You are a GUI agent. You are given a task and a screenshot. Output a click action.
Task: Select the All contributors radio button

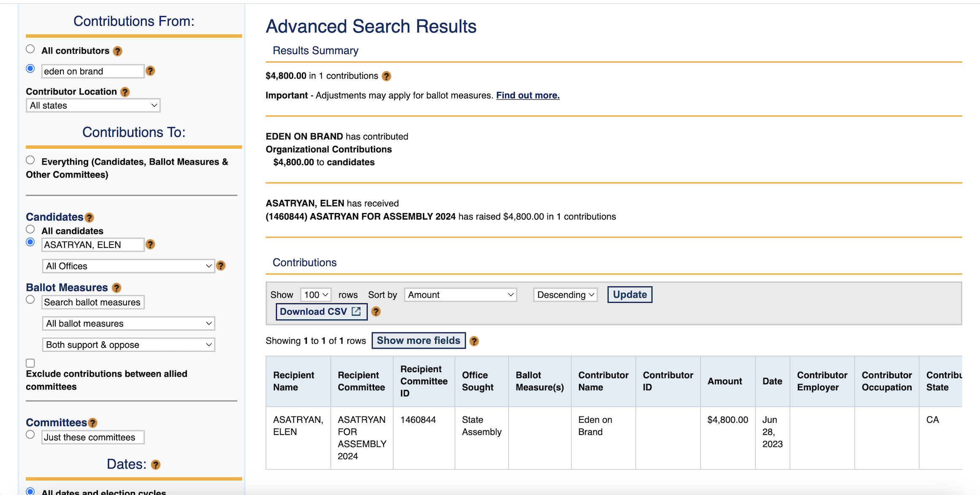(30, 49)
